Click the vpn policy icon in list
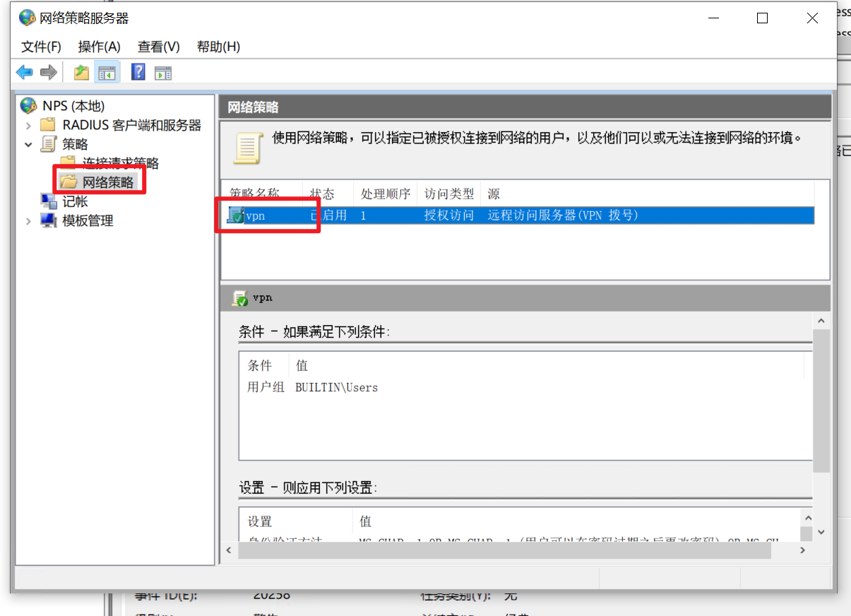This screenshot has height=616, width=851. pos(236,215)
